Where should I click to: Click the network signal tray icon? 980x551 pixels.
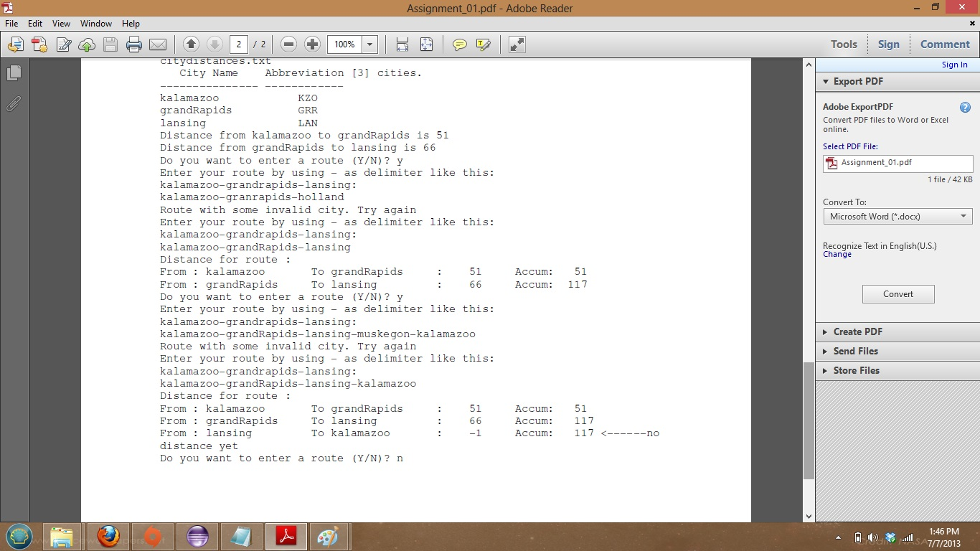(908, 537)
